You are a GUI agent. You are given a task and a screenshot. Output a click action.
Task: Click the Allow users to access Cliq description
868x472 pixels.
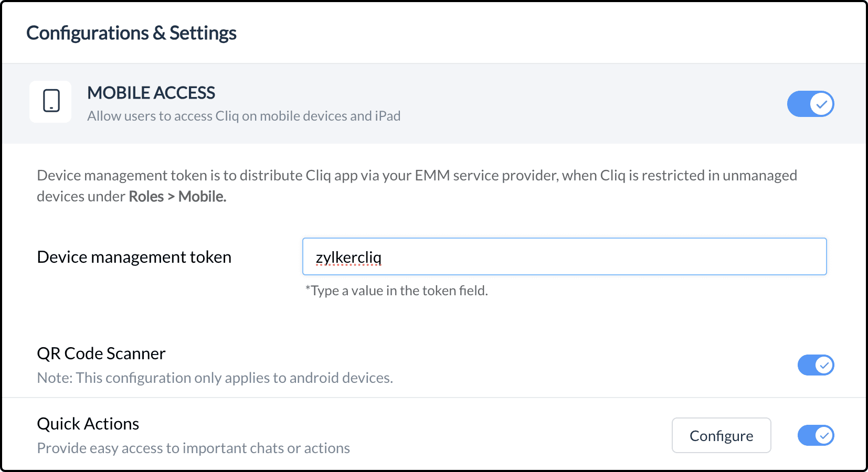pyautogui.click(x=244, y=116)
